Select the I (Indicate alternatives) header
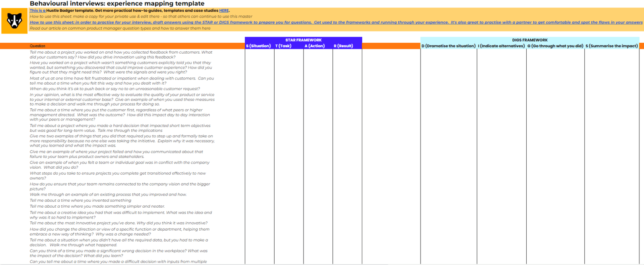Image resolution: width=644 pixels, height=265 pixels. coord(501,46)
